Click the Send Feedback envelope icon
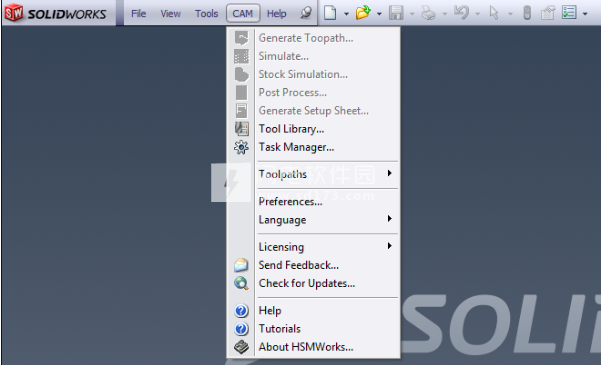The height and width of the screenshot is (365, 602). point(241,265)
